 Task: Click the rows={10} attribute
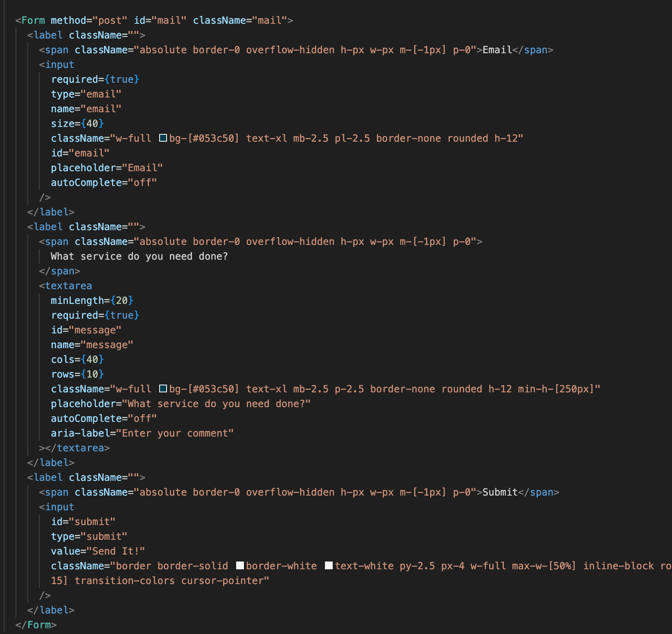click(77, 374)
